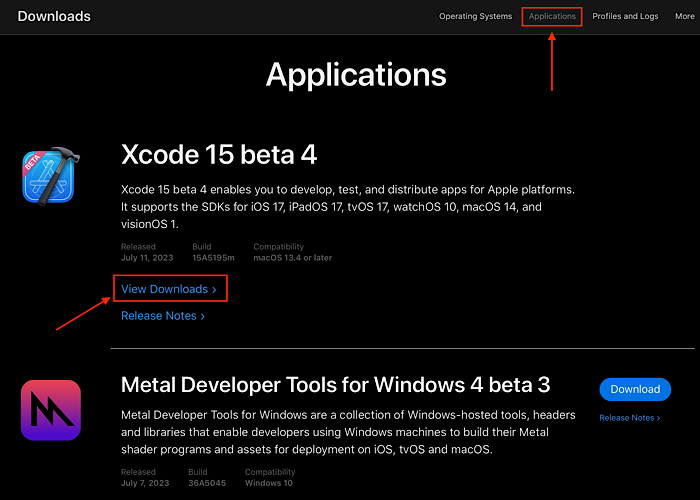Select the build number 36A5045
The image size is (700, 500).
click(207, 483)
